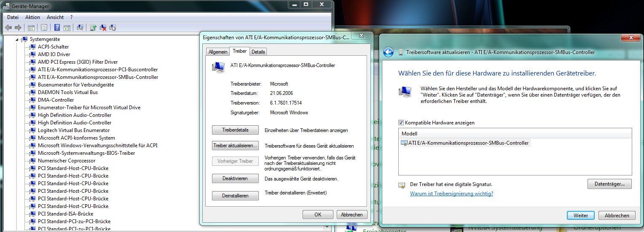
Task: Uncheck 'Kompatible Hardware anzeigen' checkbox
Action: 401,123
